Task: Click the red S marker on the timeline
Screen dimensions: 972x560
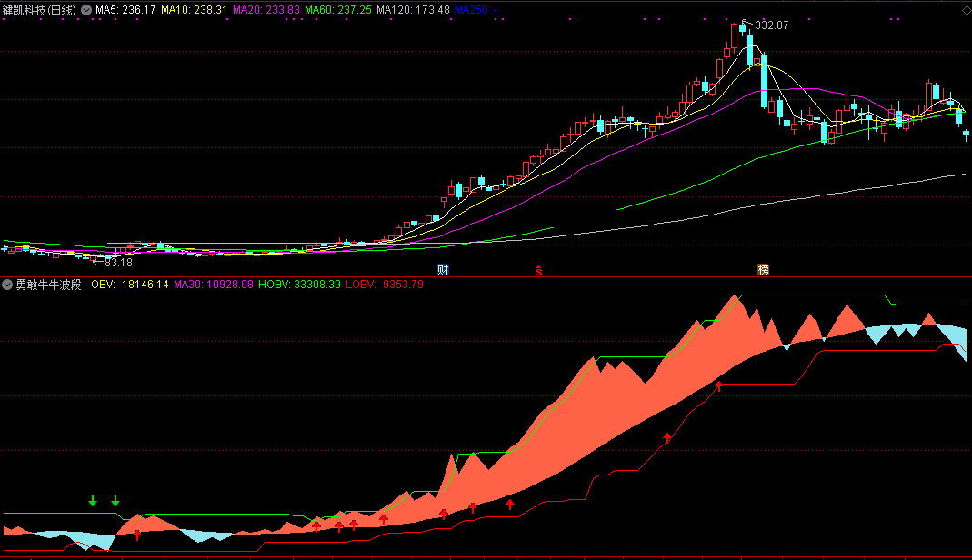Action: coord(539,270)
